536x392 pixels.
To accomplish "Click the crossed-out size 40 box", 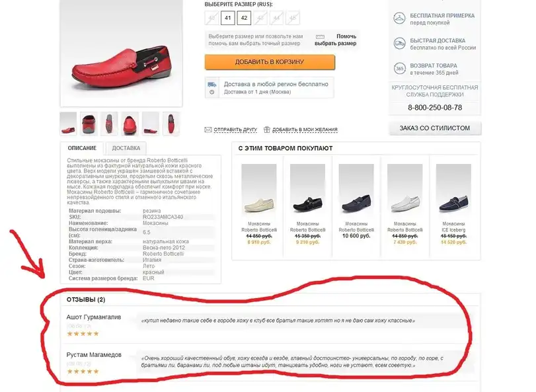I will click(x=211, y=18).
